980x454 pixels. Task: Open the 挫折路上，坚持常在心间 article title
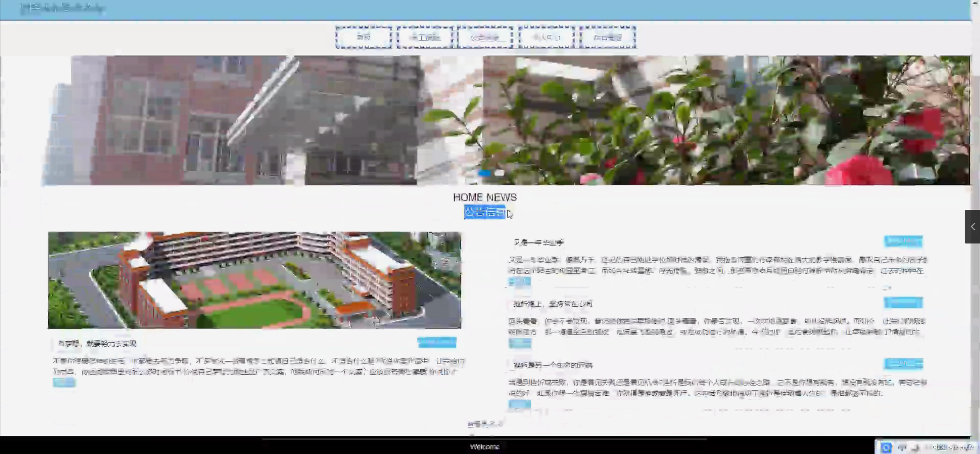552,304
